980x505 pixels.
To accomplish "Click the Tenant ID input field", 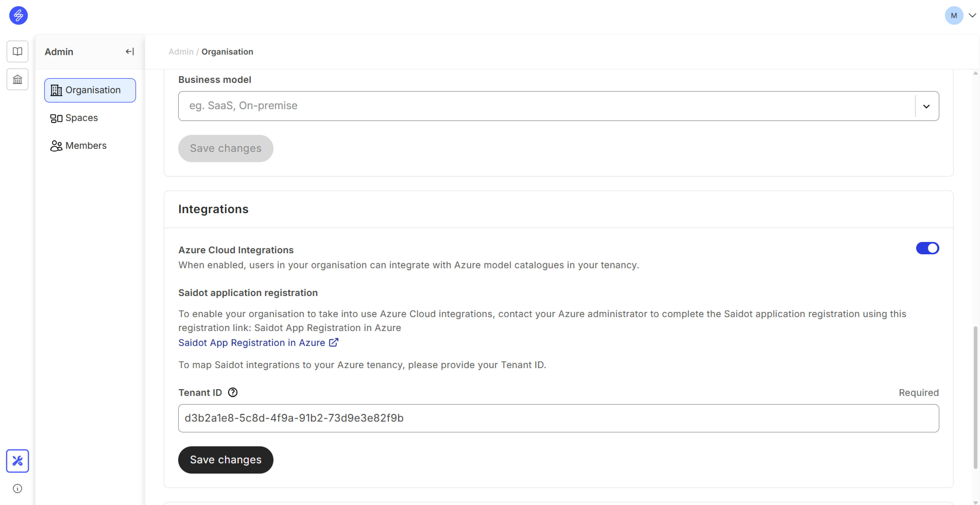I will click(x=558, y=418).
